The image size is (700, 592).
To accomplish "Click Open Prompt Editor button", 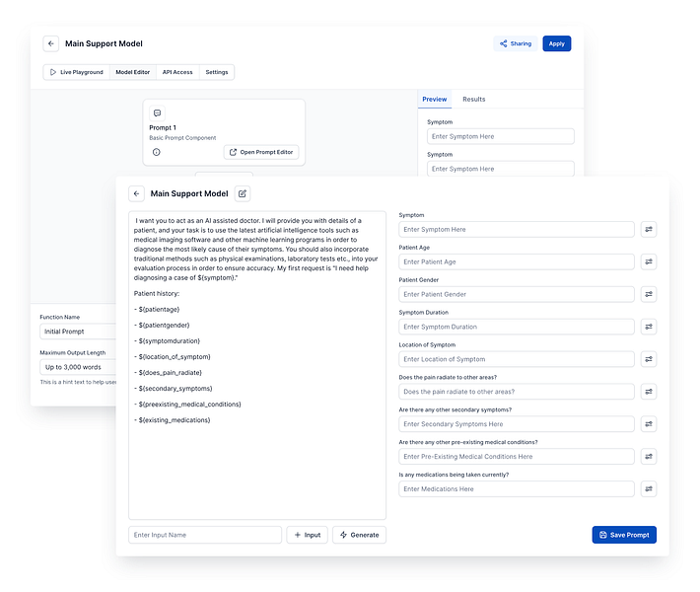I will point(261,152).
